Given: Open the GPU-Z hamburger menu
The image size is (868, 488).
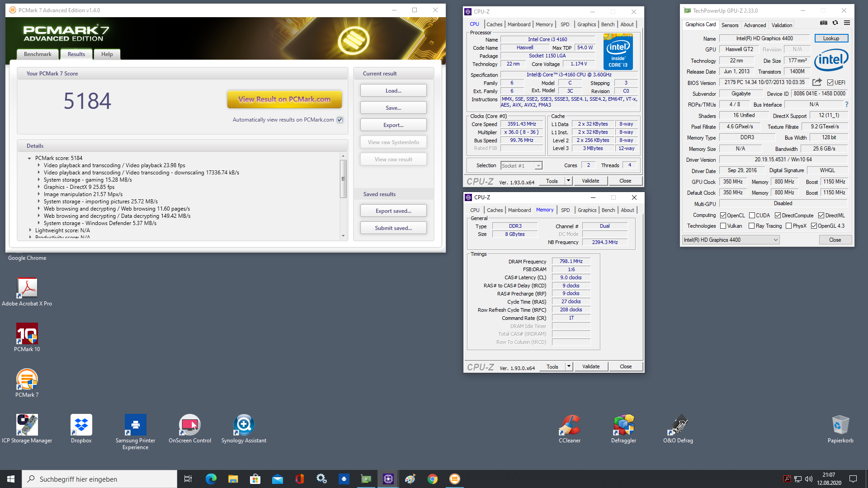Looking at the screenshot, I should coord(847,23).
